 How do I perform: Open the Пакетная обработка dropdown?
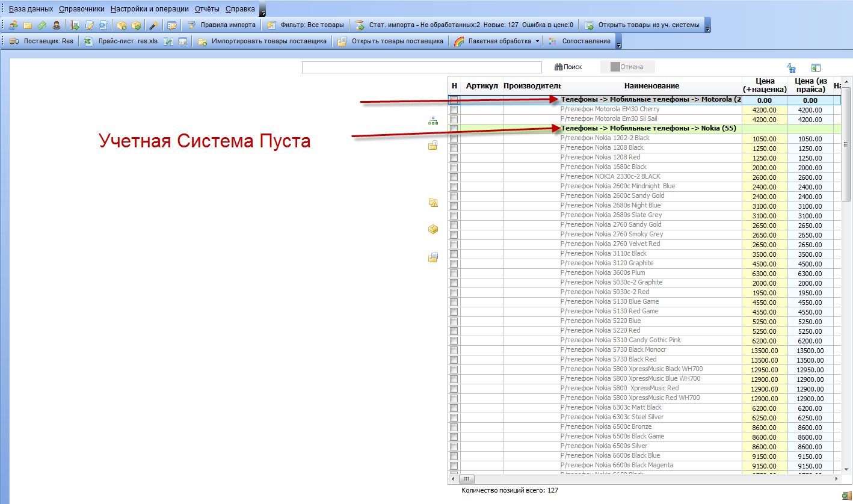(x=537, y=41)
